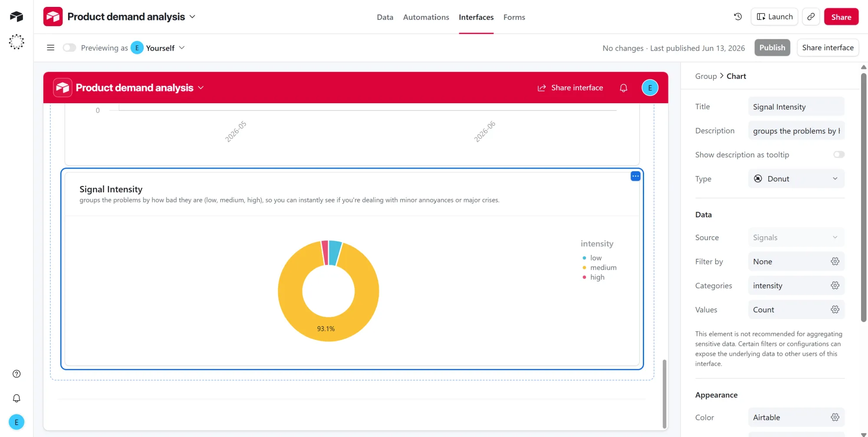The height and width of the screenshot is (437, 868).
Task: Open the account avatar in sidebar
Action: (16, 422)
